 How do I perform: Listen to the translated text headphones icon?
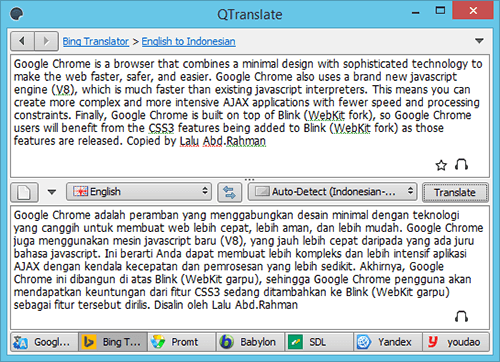462,317
